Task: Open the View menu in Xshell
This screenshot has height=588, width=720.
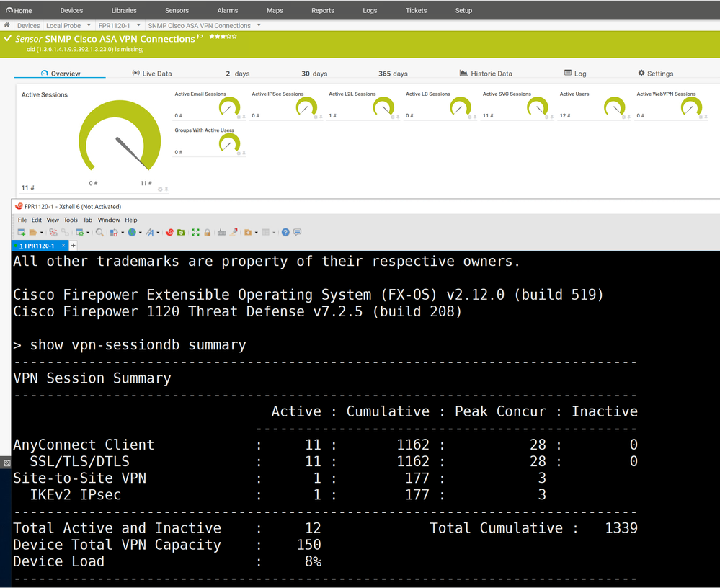Action: pos(53,220)
